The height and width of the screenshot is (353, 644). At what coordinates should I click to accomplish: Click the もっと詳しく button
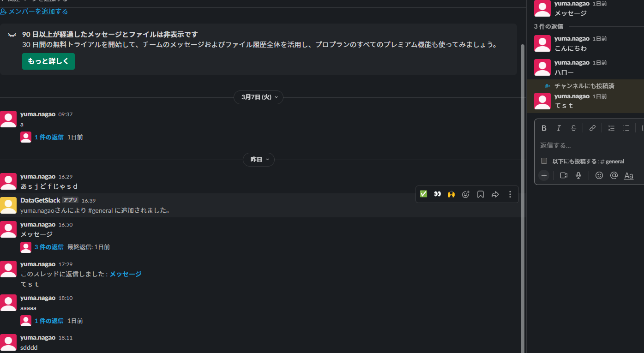pos(48,61)
